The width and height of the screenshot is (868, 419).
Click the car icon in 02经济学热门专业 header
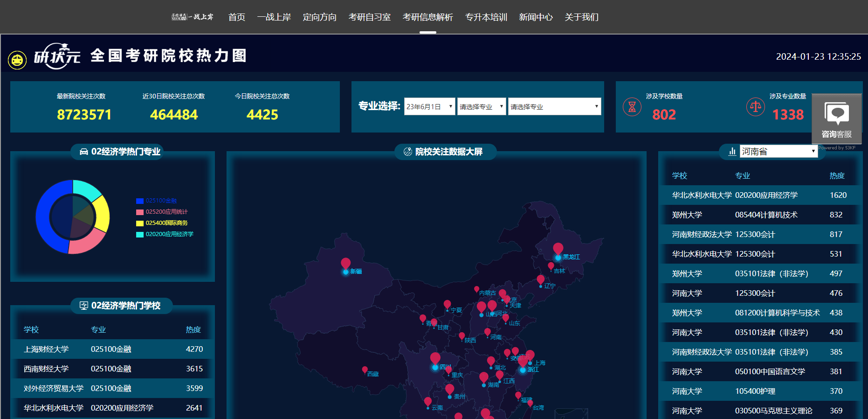pyautogui.click(x=84, y=152)
